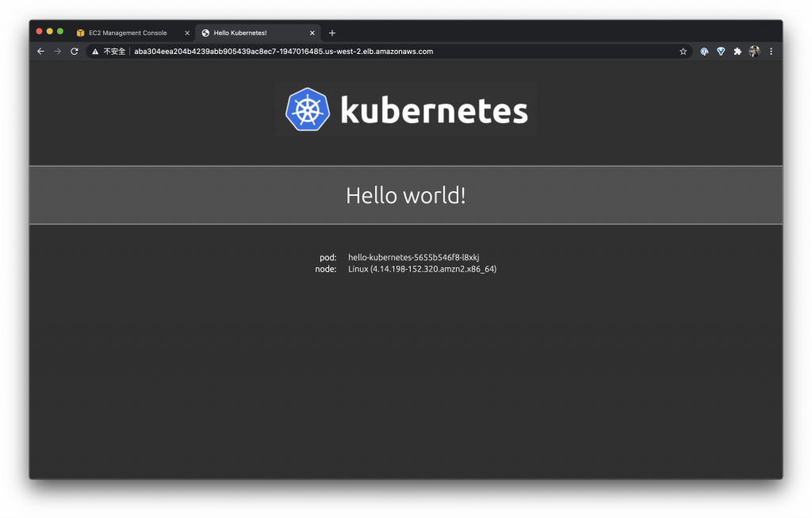Open the blue diamond extension icon
Viewport: 812px width, 518px height.
click(721, 52)
